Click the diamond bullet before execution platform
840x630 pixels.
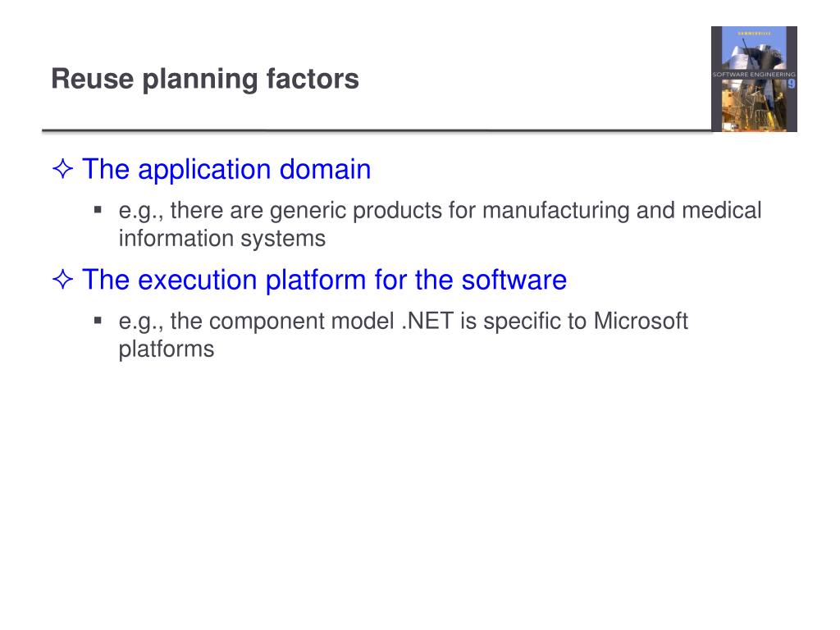pos(62,279)
